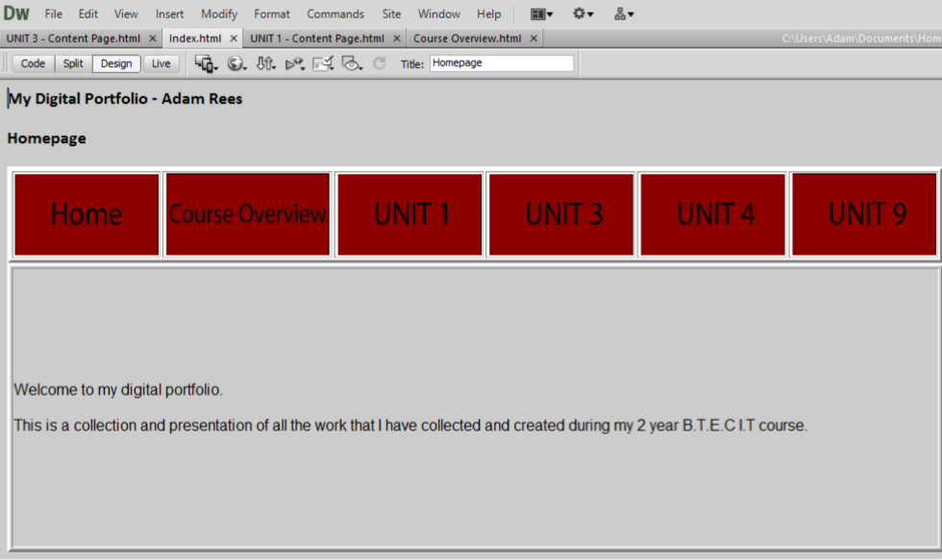Image resolution: width=942 pixels, height=560 pixels.
Task: Select the UNIT 1 navigation button
Action: pyautogui.click(x=409, y=214)
